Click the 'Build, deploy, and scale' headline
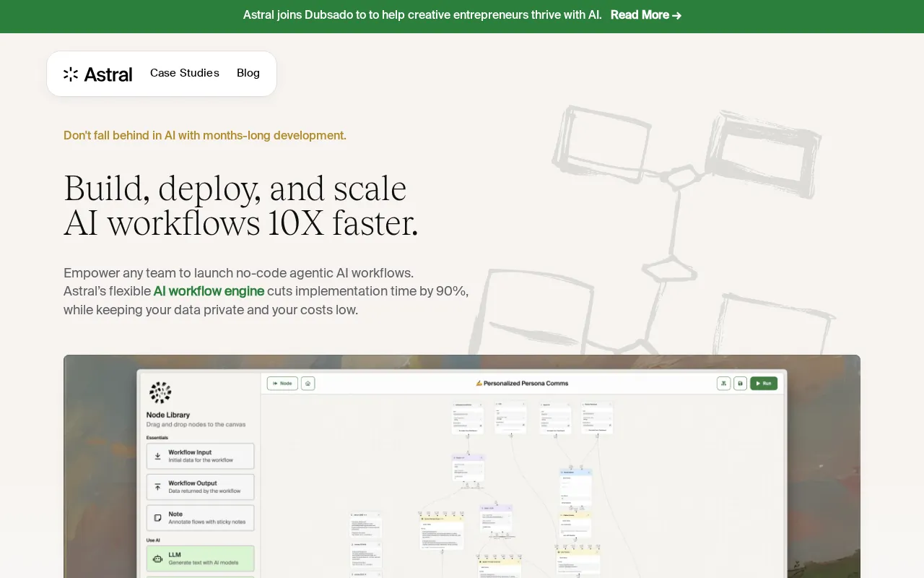Image resolution: width=924 pixels, height=578 pixels. [x=241, y=206]
